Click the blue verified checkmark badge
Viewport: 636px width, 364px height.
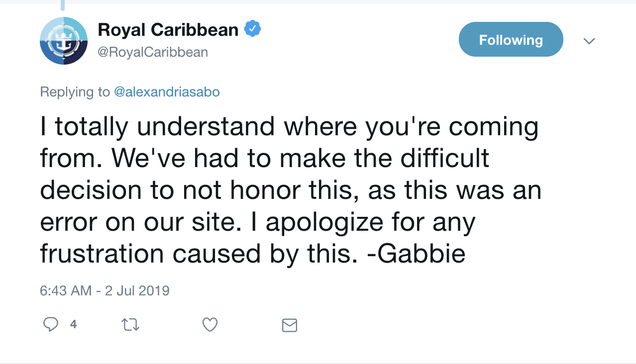point(253,29)
